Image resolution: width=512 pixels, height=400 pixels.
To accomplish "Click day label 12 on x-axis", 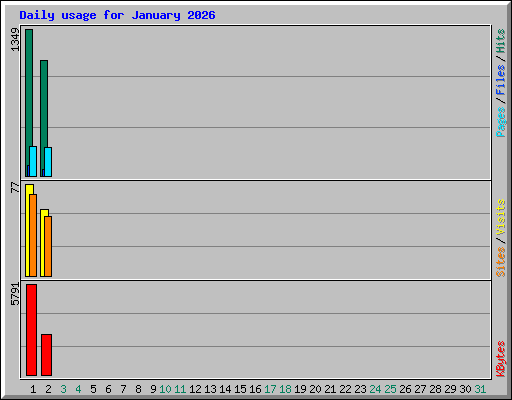I will click(195, 389).
